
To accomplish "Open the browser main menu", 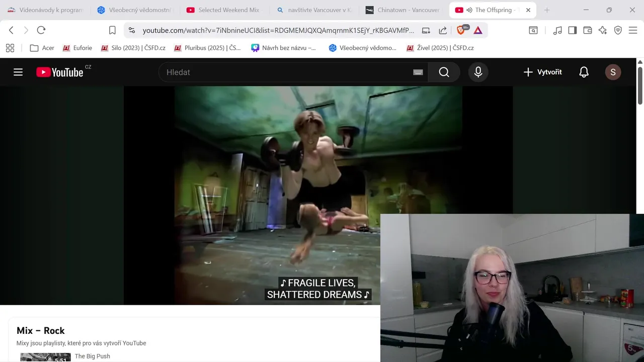I will point(633,30).
